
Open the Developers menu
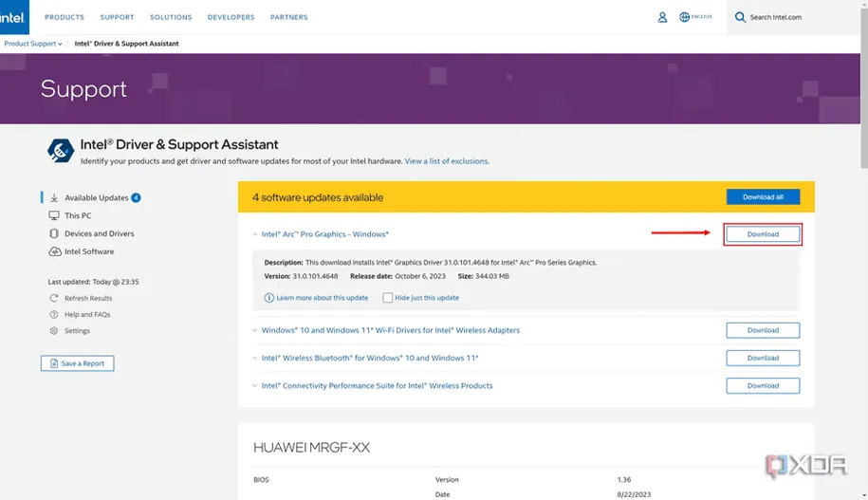click(x=231, y=17)
